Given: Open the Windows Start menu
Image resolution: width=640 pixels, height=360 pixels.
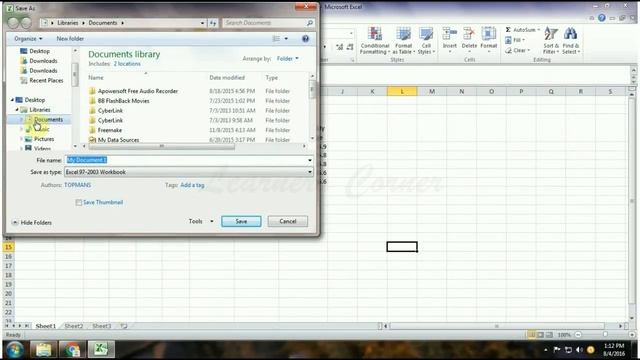Looking at the screenshot, I should pos(15,350).
